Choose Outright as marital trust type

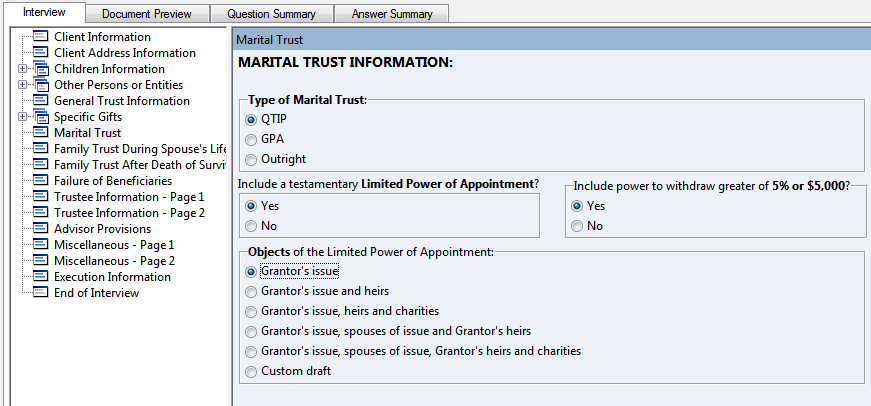251,159
